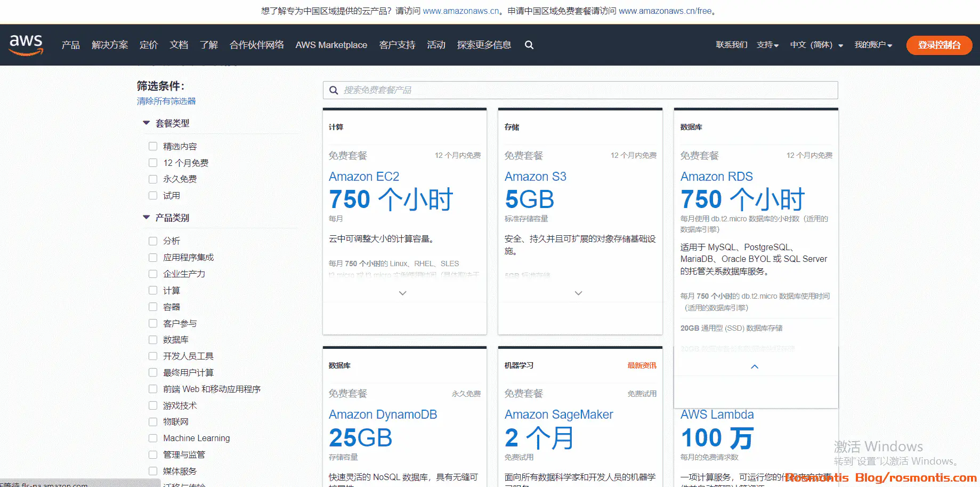This screenshot has height=487, width=980.
Task: Open the 了解 menu
Action: 209,45
